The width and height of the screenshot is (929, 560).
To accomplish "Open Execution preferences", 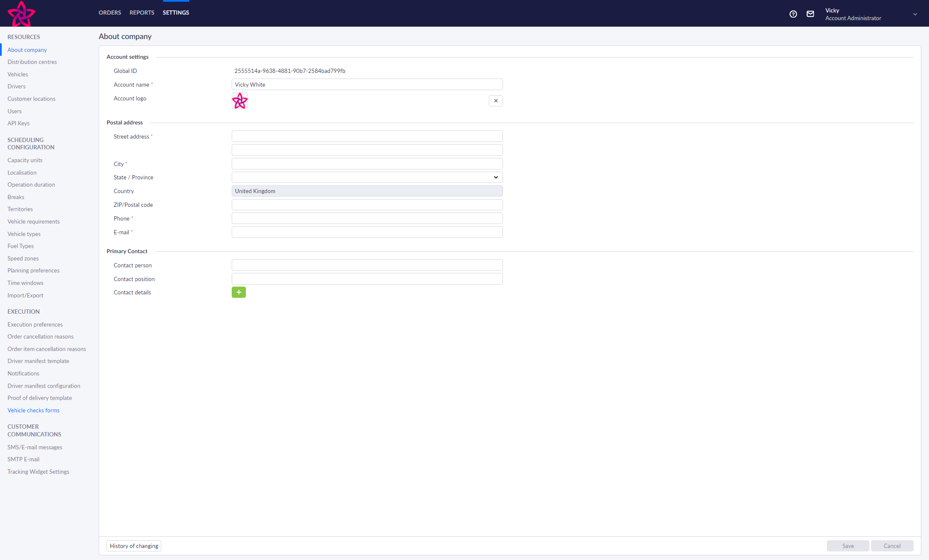I will [x=35, y=324].
